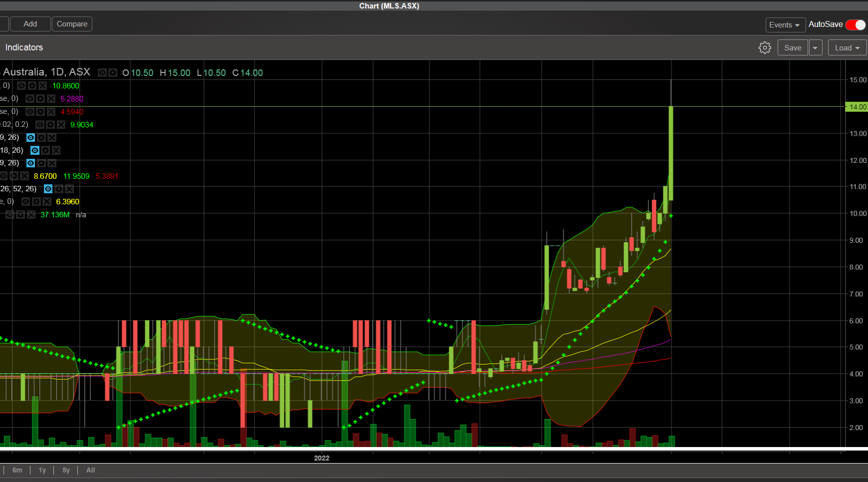Open settings for the 4.5940 indicator
Image resolution: width=868 pixels, height=482 pixels.
pos(40,112)
